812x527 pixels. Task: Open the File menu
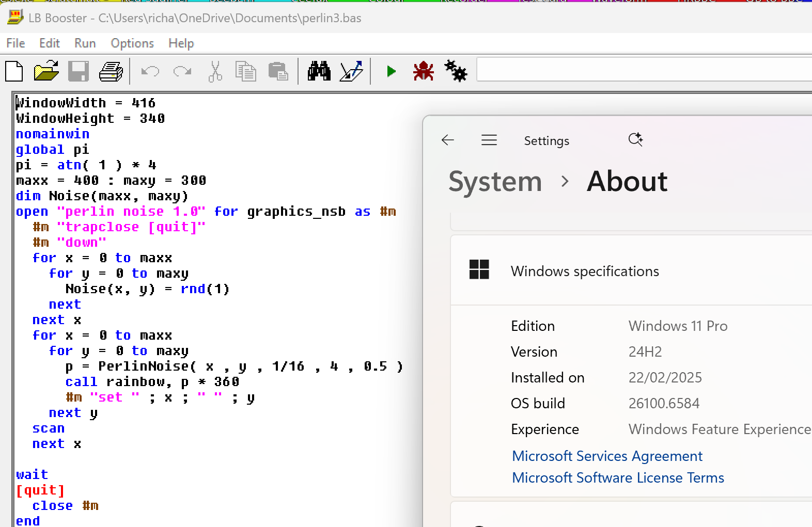[15, 43]
